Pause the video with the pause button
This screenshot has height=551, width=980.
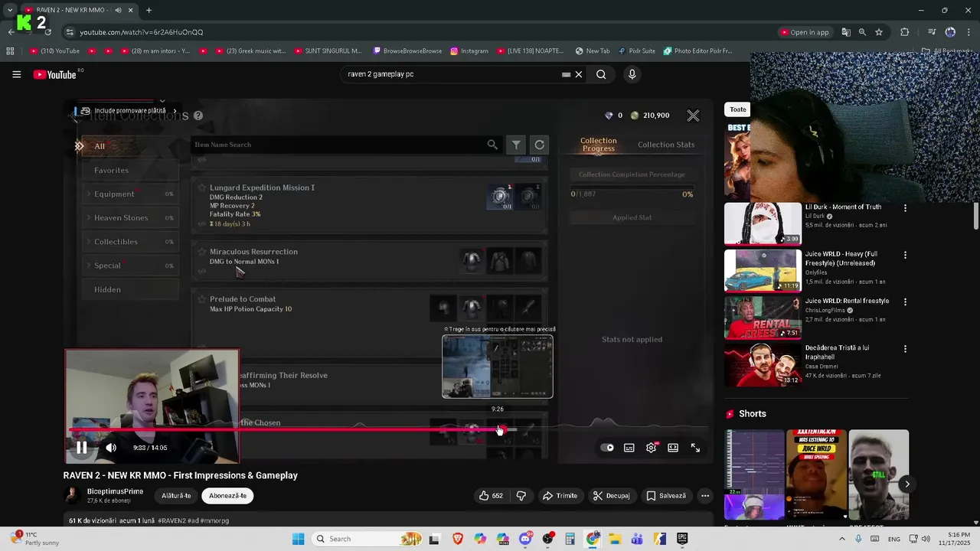point(81,448)
